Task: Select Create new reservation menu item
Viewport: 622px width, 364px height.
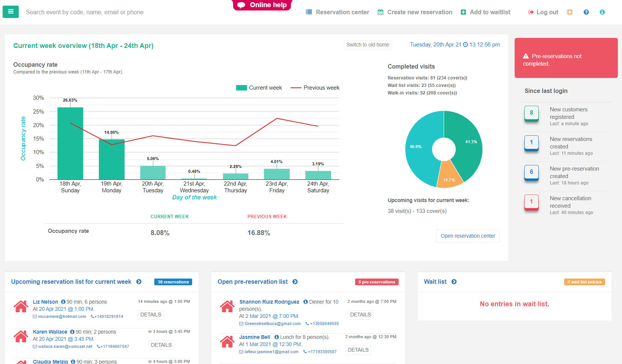Action: 415,12
